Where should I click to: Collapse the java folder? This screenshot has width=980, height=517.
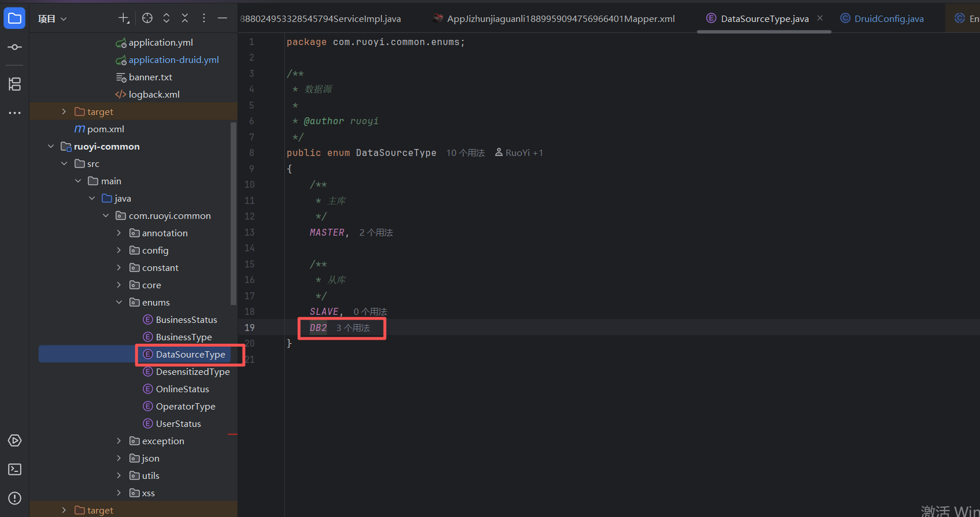[92, 199]
